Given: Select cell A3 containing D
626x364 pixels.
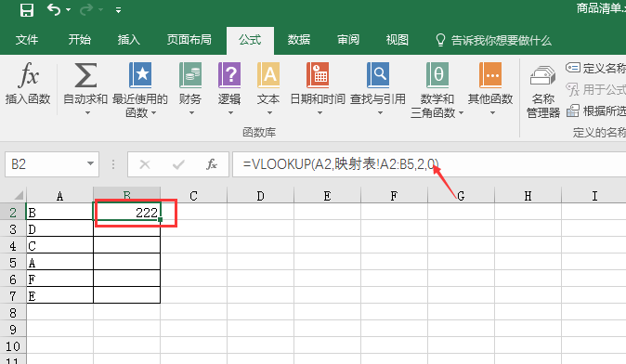Looking at the screenshot, I should [59, 228].
